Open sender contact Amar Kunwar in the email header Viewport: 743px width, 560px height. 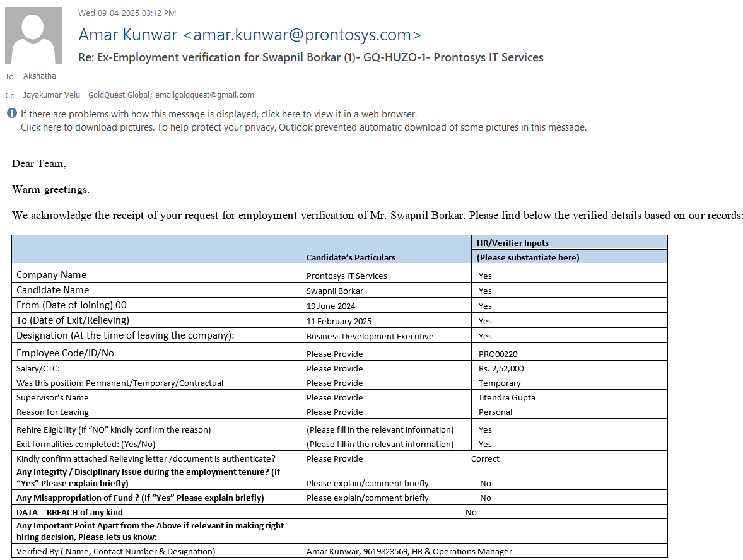[x=249, y=35]
